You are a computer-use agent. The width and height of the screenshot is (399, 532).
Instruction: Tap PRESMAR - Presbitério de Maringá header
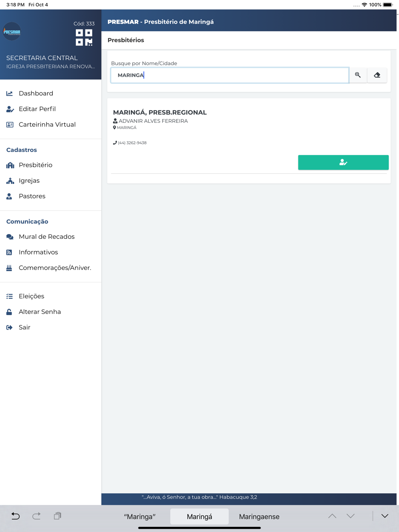[x=160, y=22]
